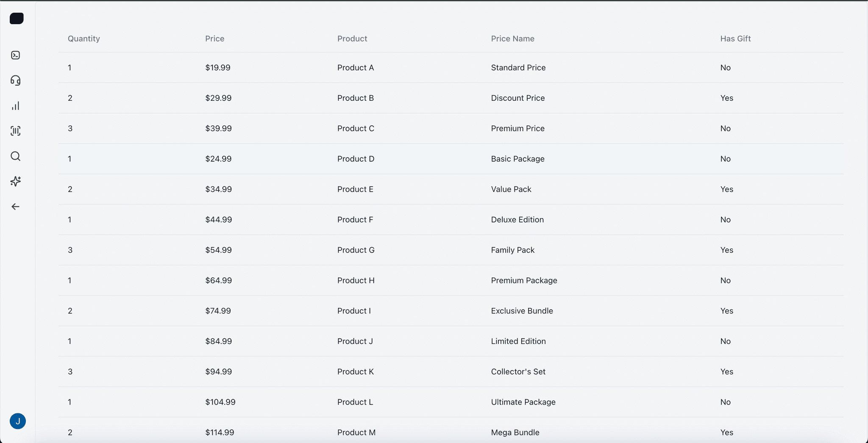
Task: Open the sparkles AI icon
Action: pyautogui.click(x=16, y=181)
